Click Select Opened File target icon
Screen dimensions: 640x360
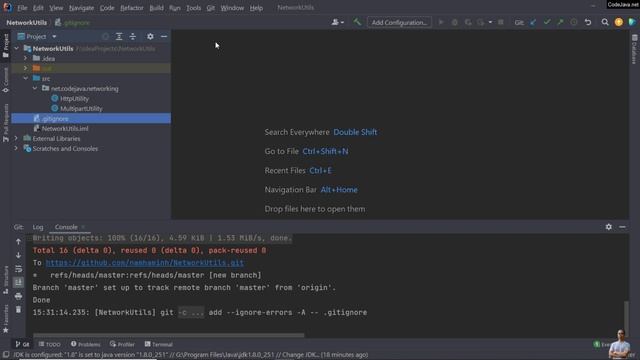[x=105, y=37]
